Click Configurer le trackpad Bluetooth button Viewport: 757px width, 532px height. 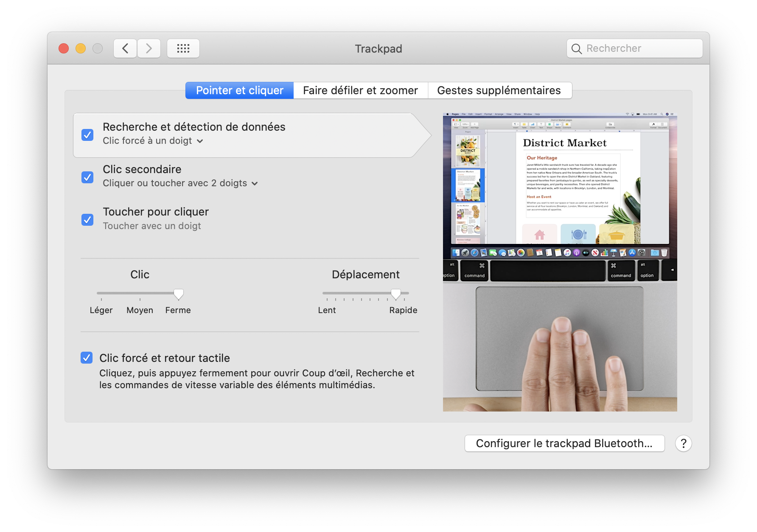tap(564, 443)
